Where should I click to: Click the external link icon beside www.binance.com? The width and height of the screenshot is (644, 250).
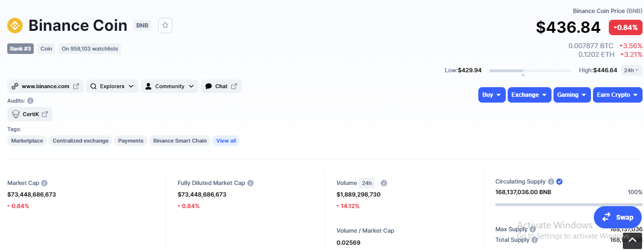[x=76, y=86]
